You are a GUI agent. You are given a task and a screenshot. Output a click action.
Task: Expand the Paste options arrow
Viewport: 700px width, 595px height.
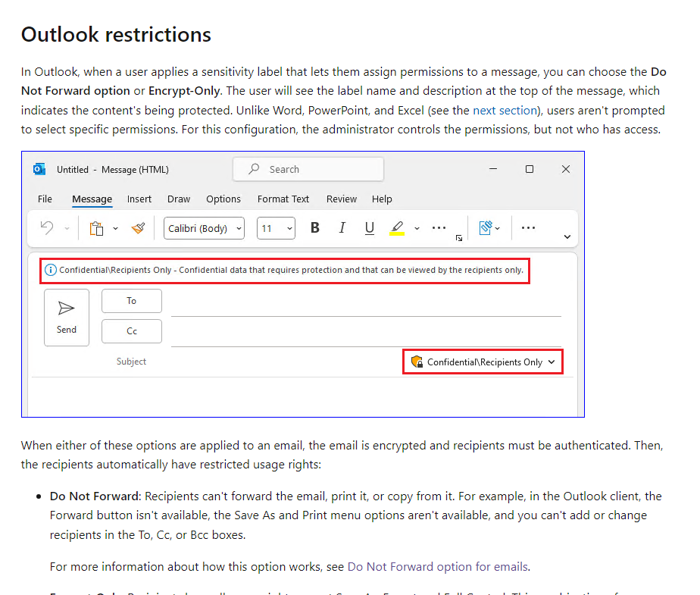click(x=116, y=228)
